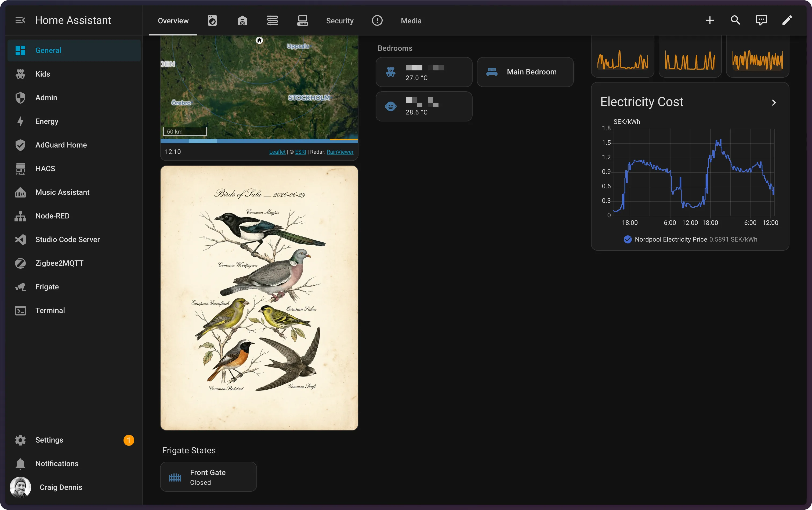812x510 pixels.
Task: Open the ESRI link
Action: click(x=300, y=152)
